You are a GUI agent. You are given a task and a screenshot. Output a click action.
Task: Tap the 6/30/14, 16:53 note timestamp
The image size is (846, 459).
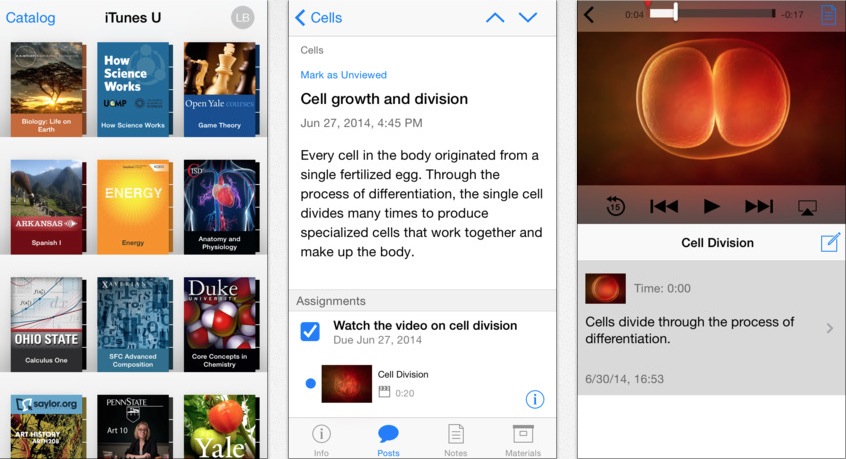(x=624, y=379)
